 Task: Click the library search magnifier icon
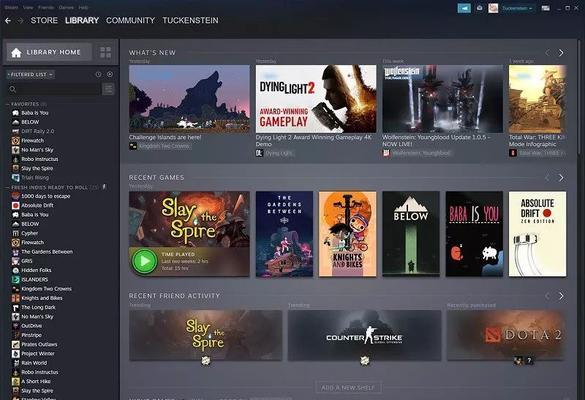click(13, 89)
